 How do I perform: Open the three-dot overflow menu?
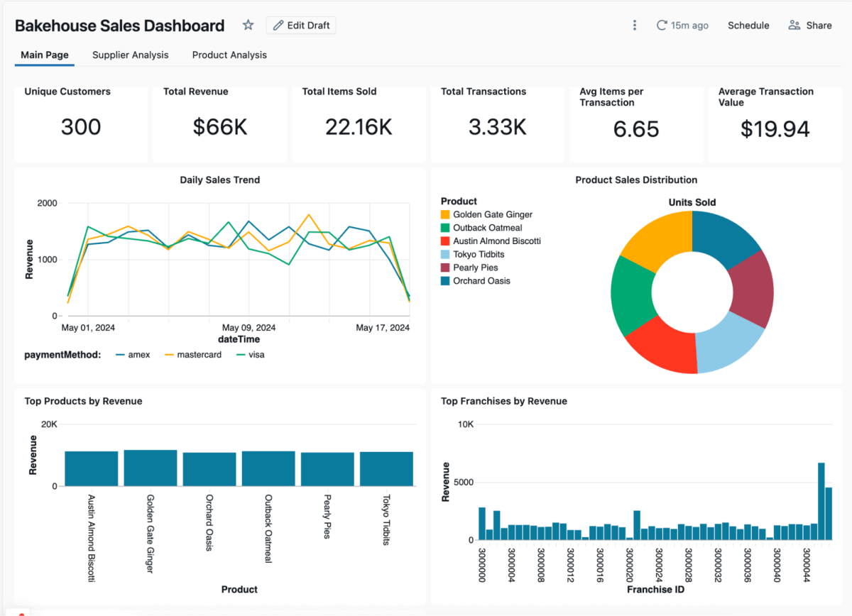(x=634, y=25)
